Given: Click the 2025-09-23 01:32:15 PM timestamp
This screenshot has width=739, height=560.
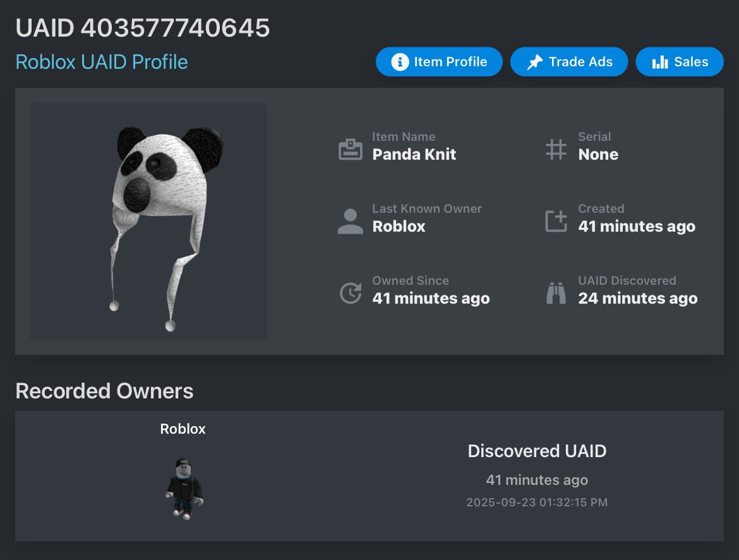Looking at the screenshot, I should click(537, 503).
